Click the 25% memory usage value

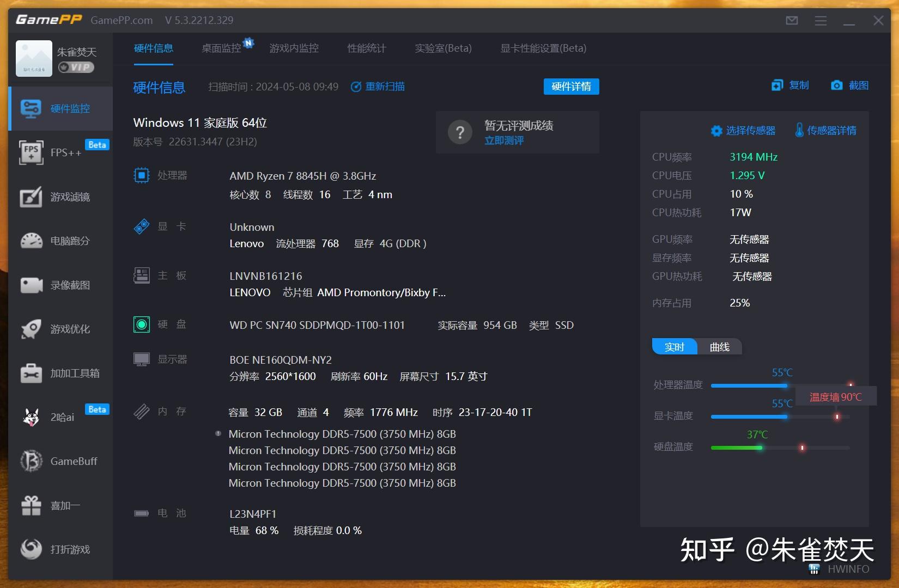(x=740, y=303)
